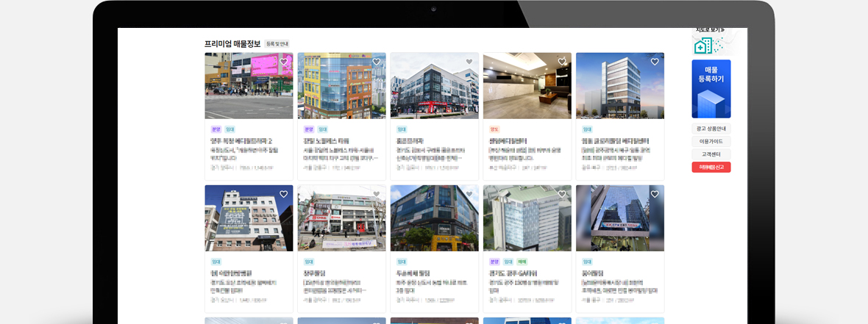Click the 프리미엄 매물정보 heading

(x=232, y=43)
